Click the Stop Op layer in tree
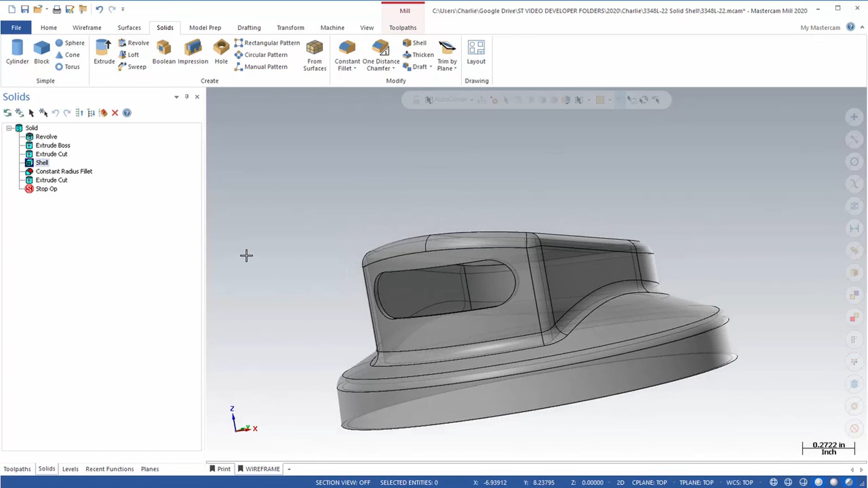This screenshot has height=488, width=868. click(47, 188)
